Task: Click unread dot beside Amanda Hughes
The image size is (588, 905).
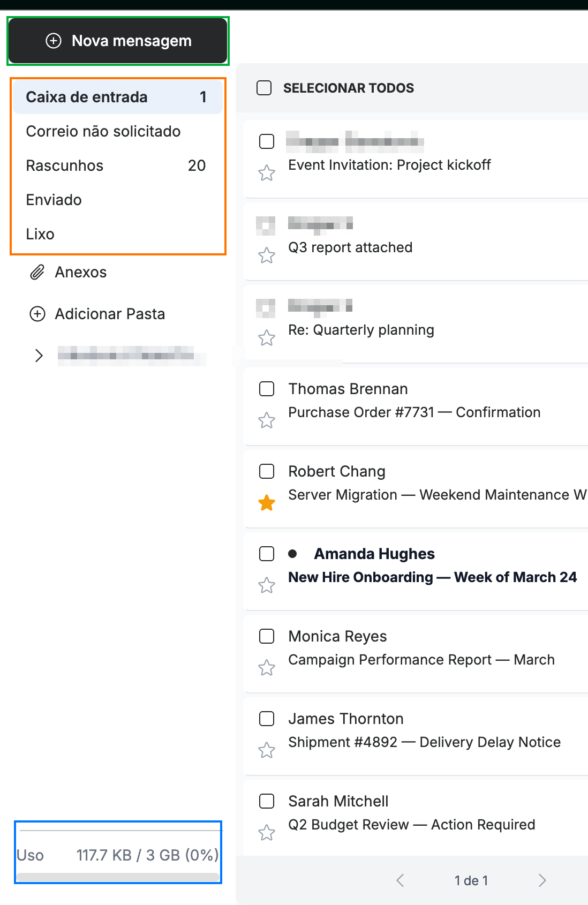Action: [292, 554]
